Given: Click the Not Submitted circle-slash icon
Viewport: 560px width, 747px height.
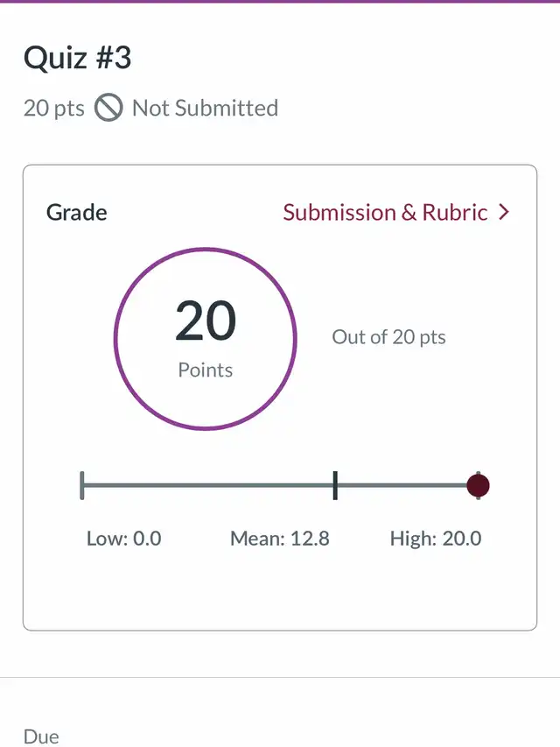Looking at the screenshot, I should point(108,108).
